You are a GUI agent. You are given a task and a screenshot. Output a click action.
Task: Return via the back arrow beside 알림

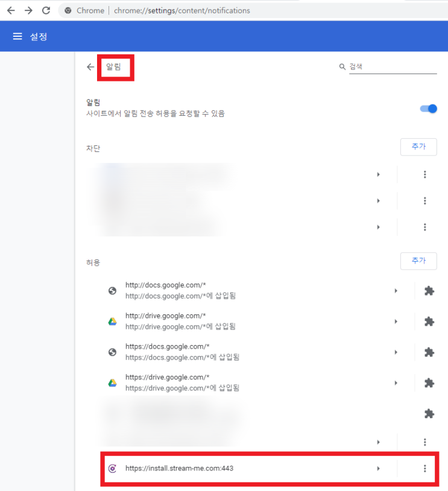click(x=90, y=67)
